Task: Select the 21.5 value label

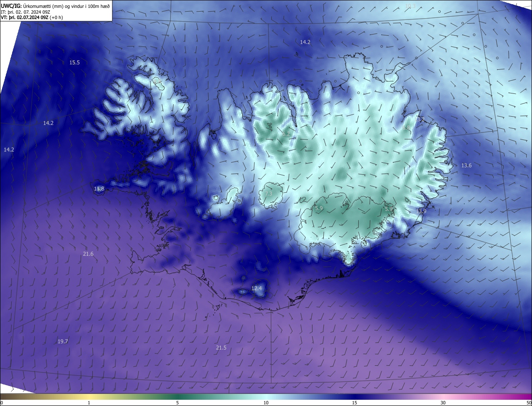Action: [x=221, y=347]
